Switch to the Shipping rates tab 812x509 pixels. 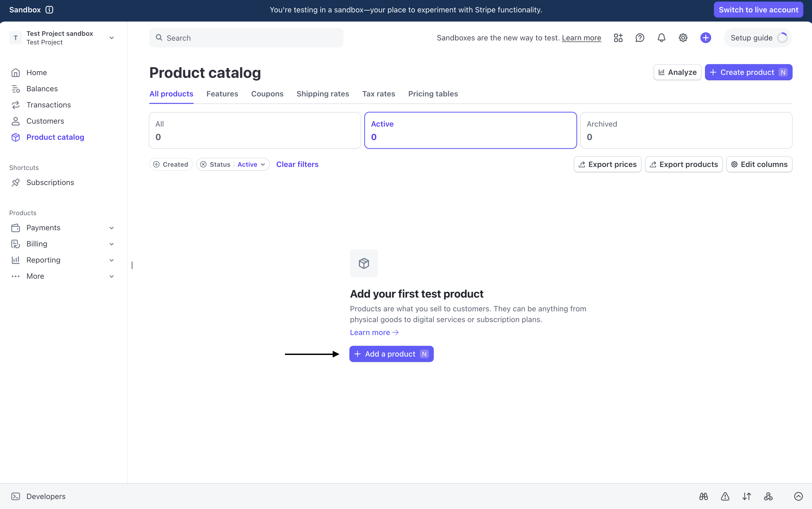[x=322, y=94]
